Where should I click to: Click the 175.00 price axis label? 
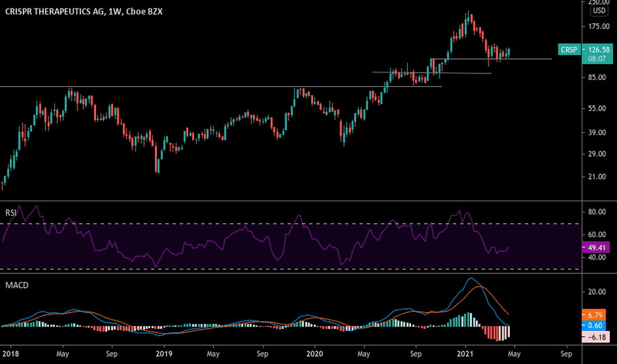(598, 26)
